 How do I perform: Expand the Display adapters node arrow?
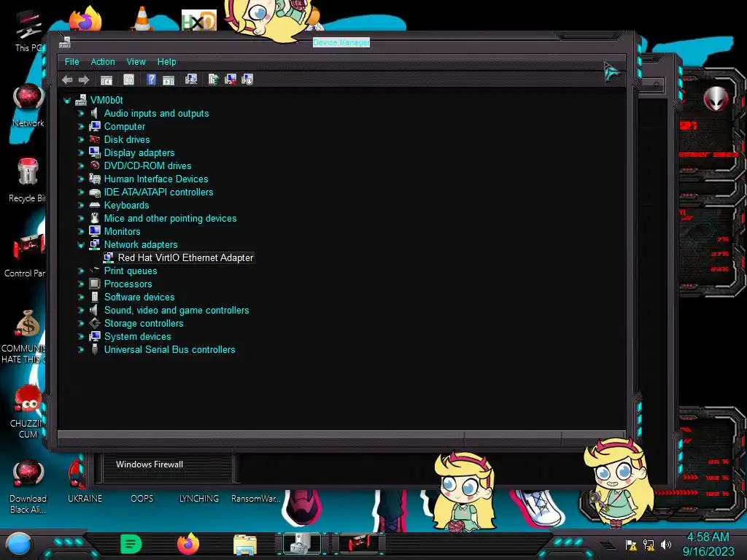tap(81, 153)
